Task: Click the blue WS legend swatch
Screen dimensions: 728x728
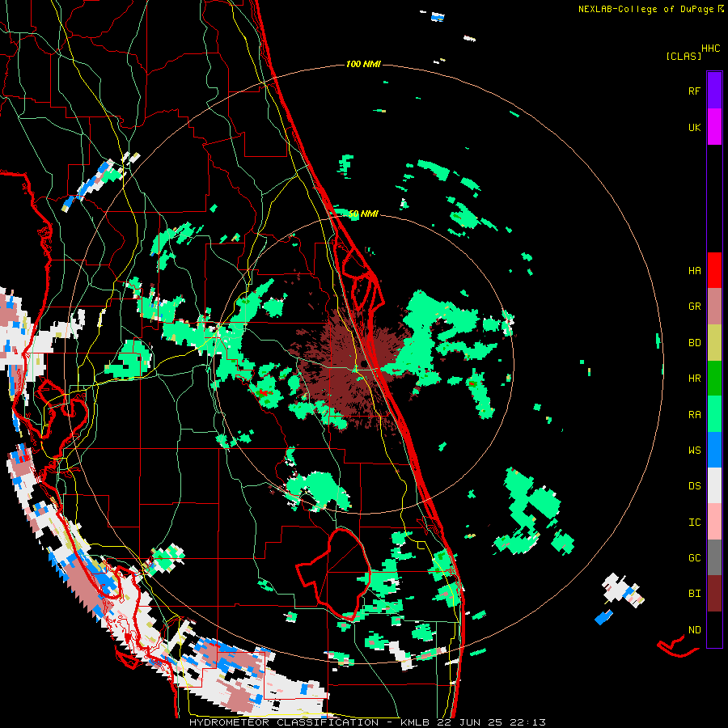Action: pos(714,450)
